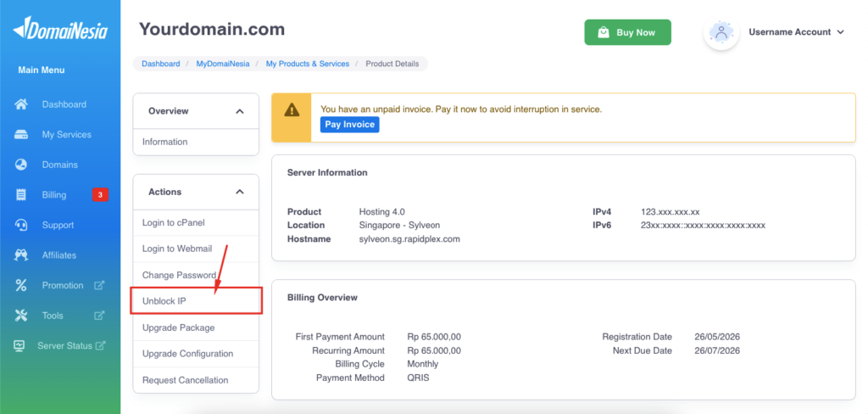Image resolution: width=868 pixels, height=414 pixels.
Task: Click the user avatar icon
Action: tap(721, 32)
